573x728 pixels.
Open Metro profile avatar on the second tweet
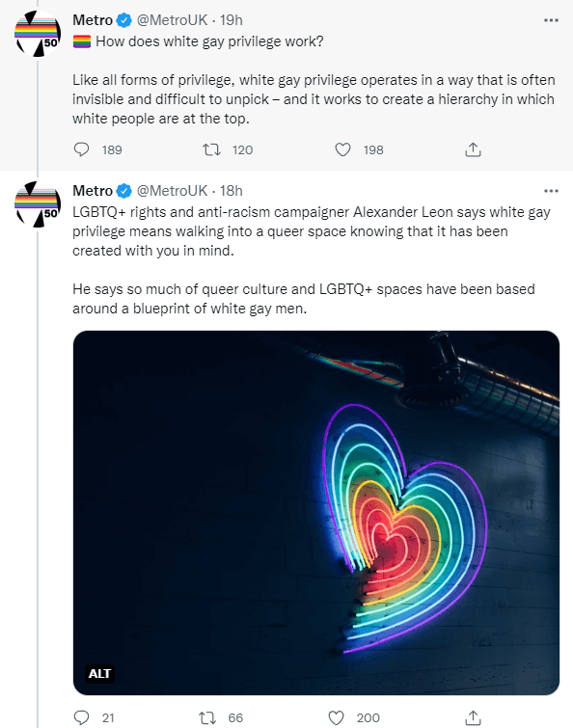tap(38, 204)
